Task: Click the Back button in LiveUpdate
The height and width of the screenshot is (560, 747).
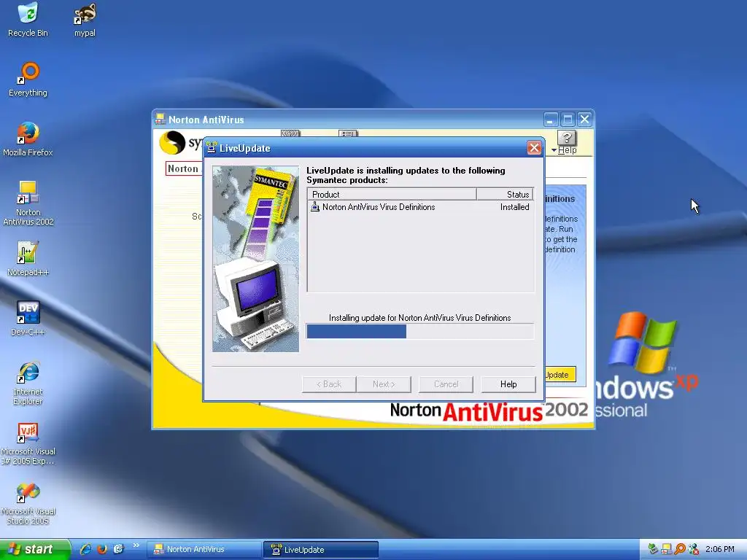Action: (329, 384)
